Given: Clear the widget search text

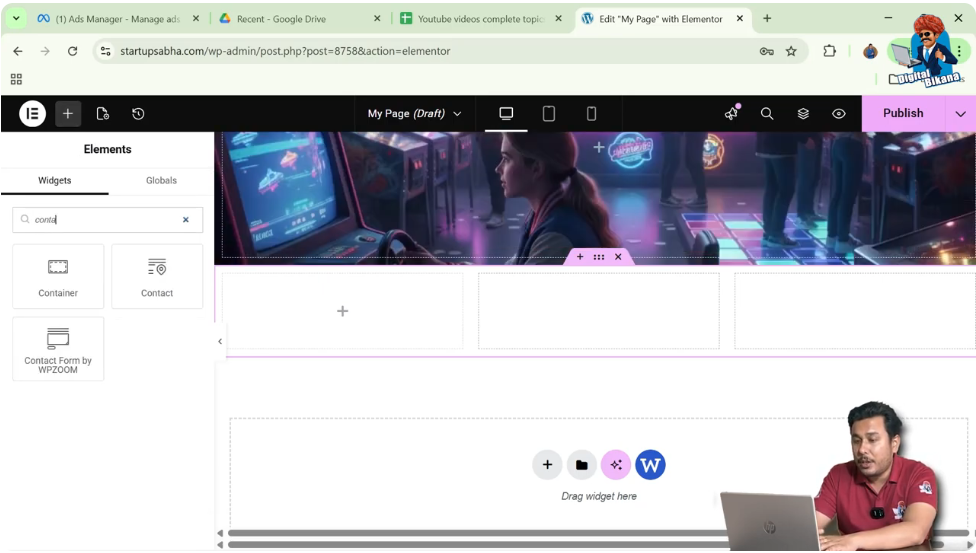Looking at the screenshot, I should 185,220.
